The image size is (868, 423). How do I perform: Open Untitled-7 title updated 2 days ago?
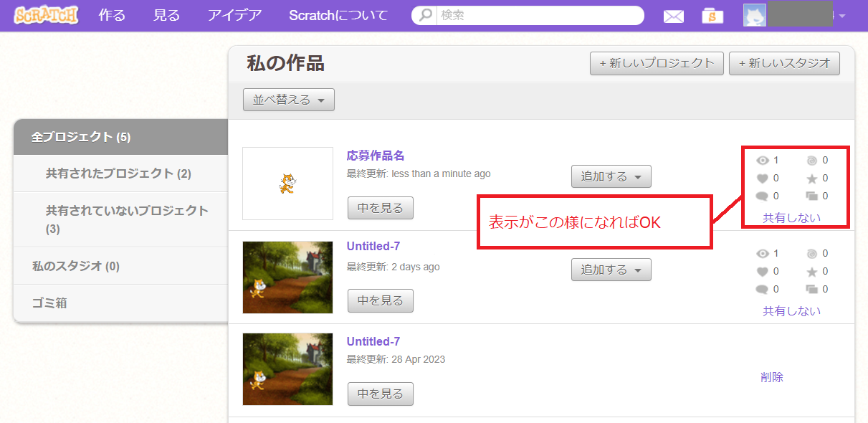point(373,246)
